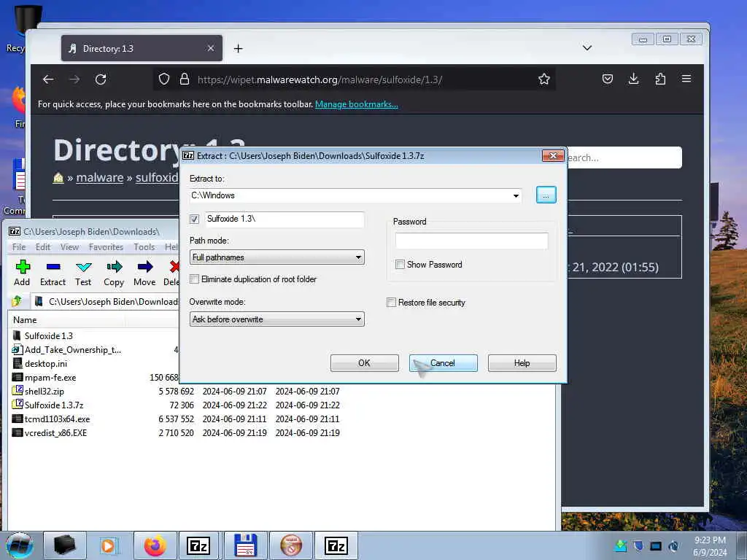Image resolution: width=747 pixels, height=560 pixels.
Task: Click OK in the Extract dialog
Action: click(x=365, y=363)
